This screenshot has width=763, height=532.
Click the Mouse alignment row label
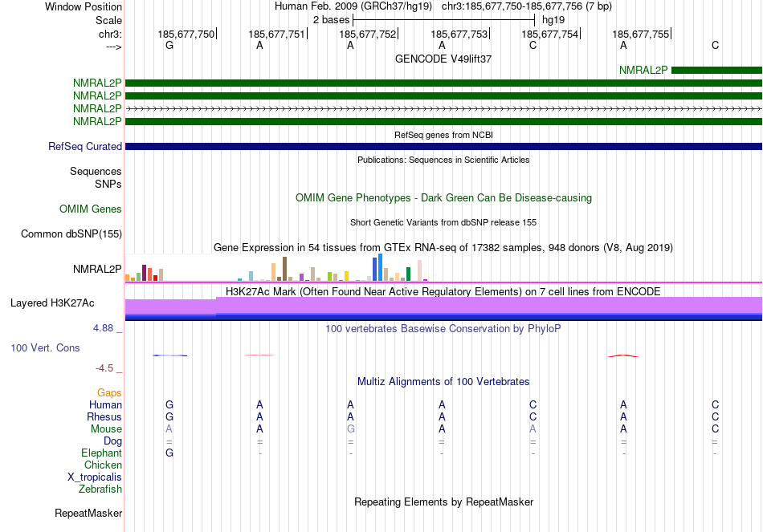coord(106,429)
